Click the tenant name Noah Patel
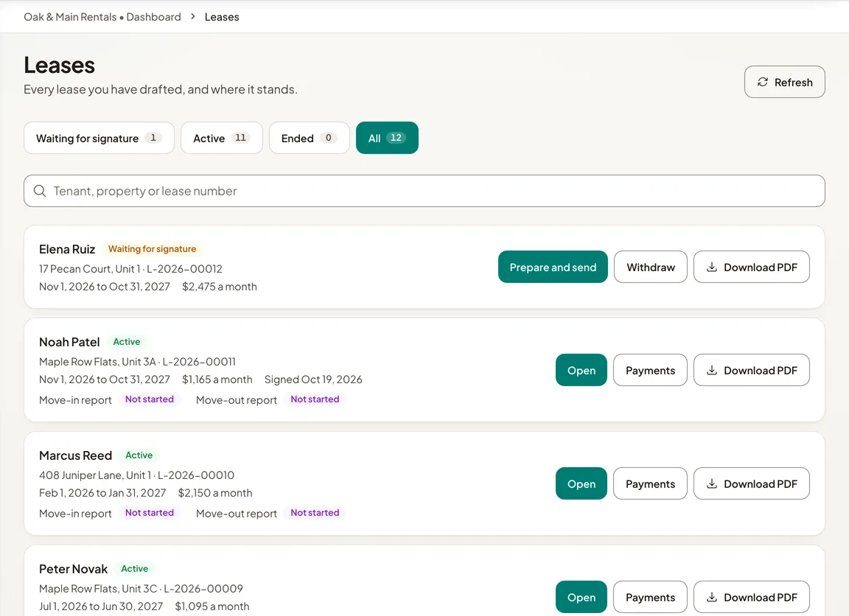The width and height of the screenshot is (849, 616). (69, 342)
